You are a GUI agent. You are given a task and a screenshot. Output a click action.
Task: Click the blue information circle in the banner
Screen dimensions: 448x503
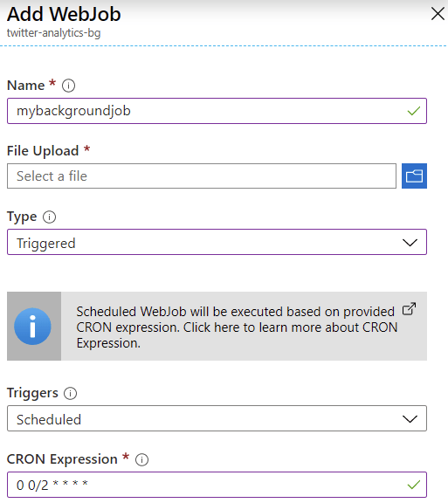click(x=32, y=327)
